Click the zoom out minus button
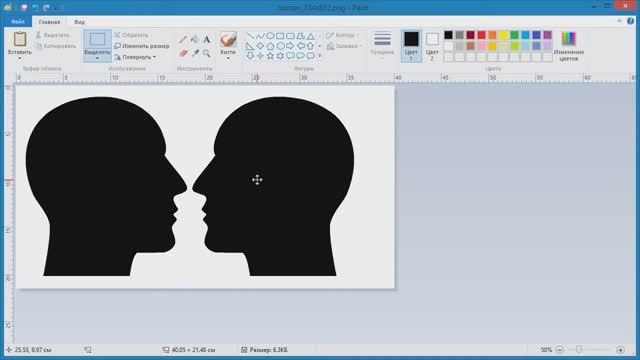Image resolution: width=640 pixels, height=360 pixels. 560,350
